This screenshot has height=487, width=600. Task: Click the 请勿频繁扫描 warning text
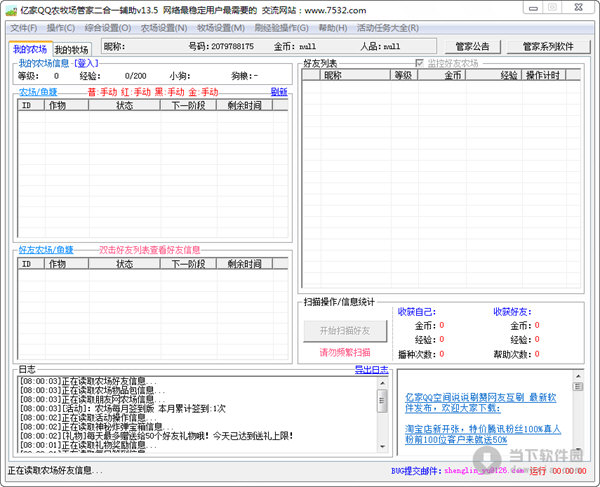(x=345, y=352)
